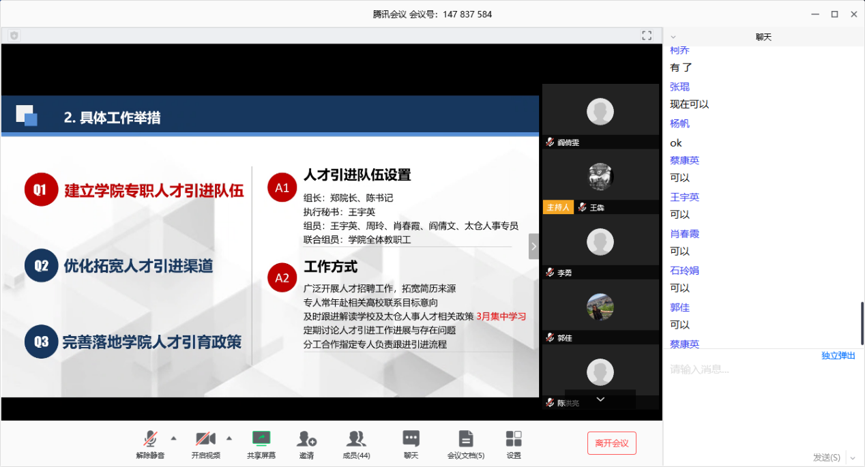Click the red 离开会议 button
Viewport: 865px width, 467px height.
coord(611,443)
